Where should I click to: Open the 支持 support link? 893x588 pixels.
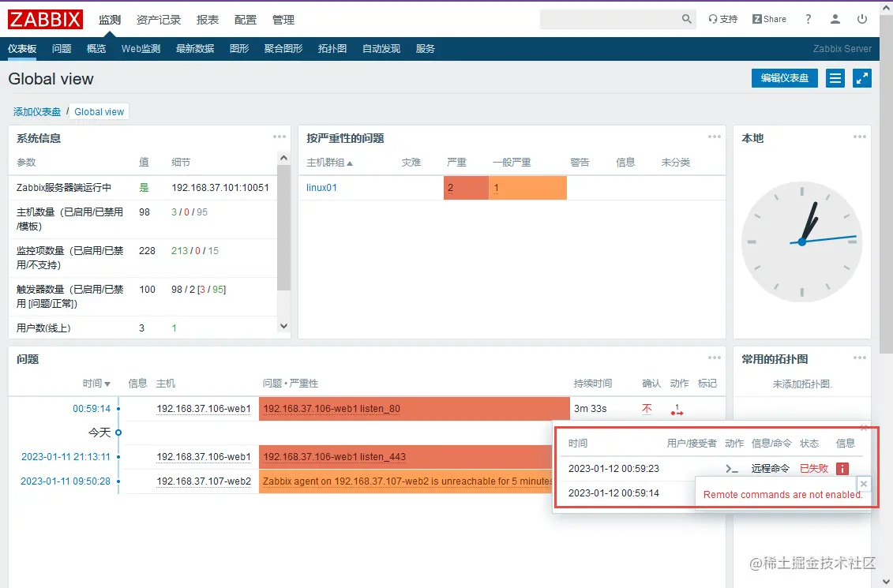click(722, 20)
